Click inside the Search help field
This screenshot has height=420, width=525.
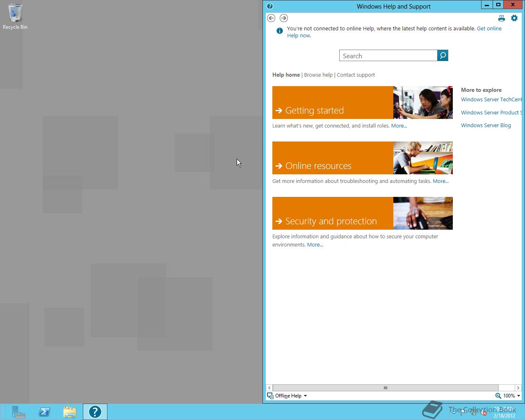coord(388,56)
